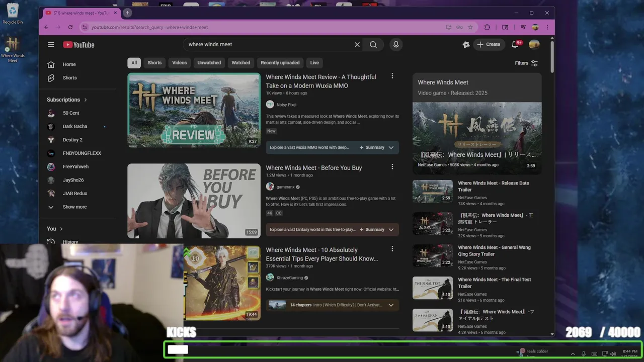Click the taskbar network icon
644x362 pixels.
click(605, 354)
